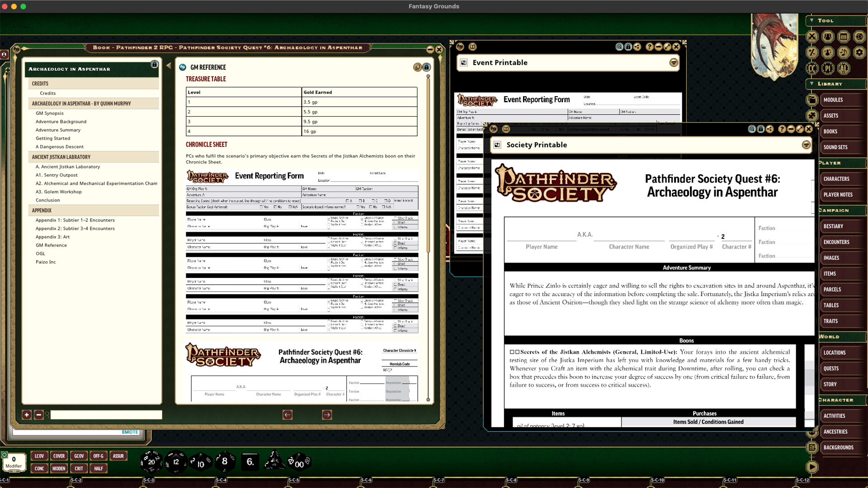Collapse the Library sidebar section
Image resolution: width=868 pixels, height=488 pixels.
(812, 84)
